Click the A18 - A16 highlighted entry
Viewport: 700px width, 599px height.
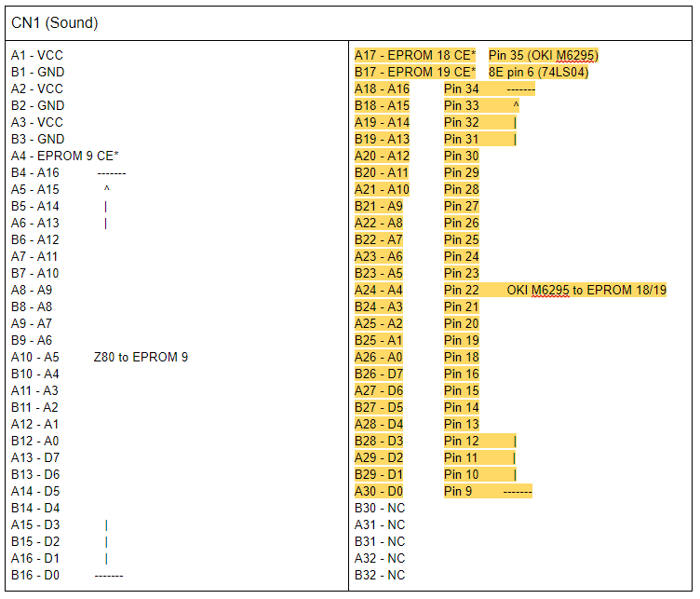[382, 89]
